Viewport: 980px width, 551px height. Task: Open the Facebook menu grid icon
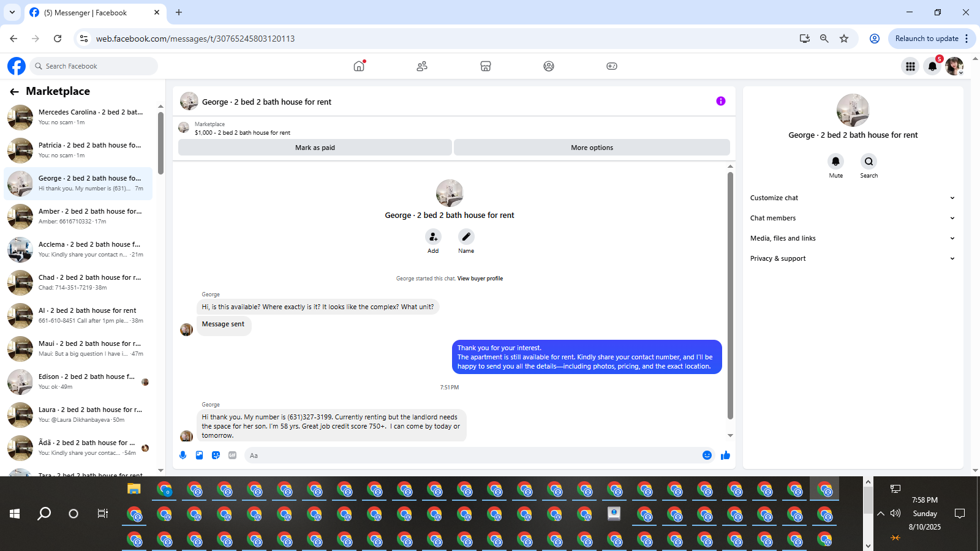pos(910,66)
